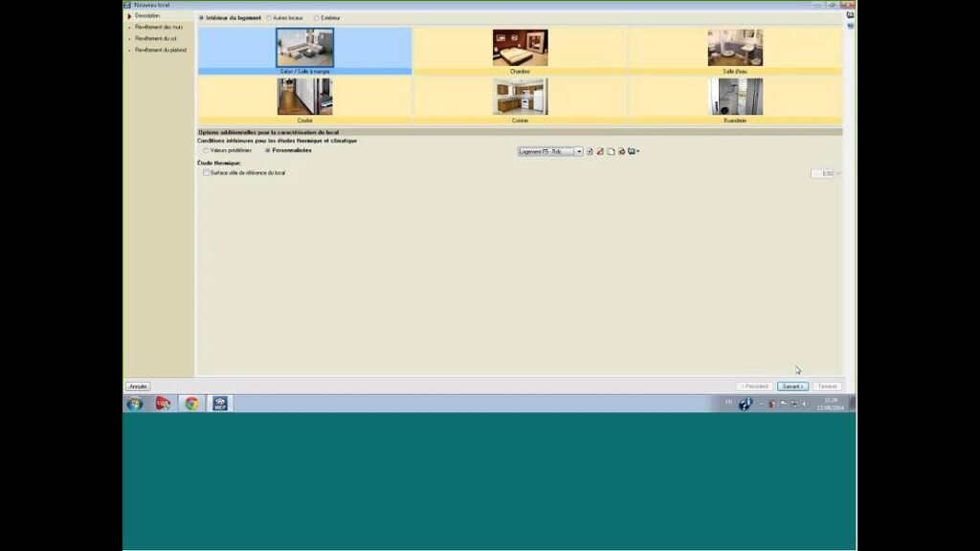Viewport: 980px width, 551px height.
Task: Select the Intérieur du logement radio option
Action: click(x=201, y=17)
